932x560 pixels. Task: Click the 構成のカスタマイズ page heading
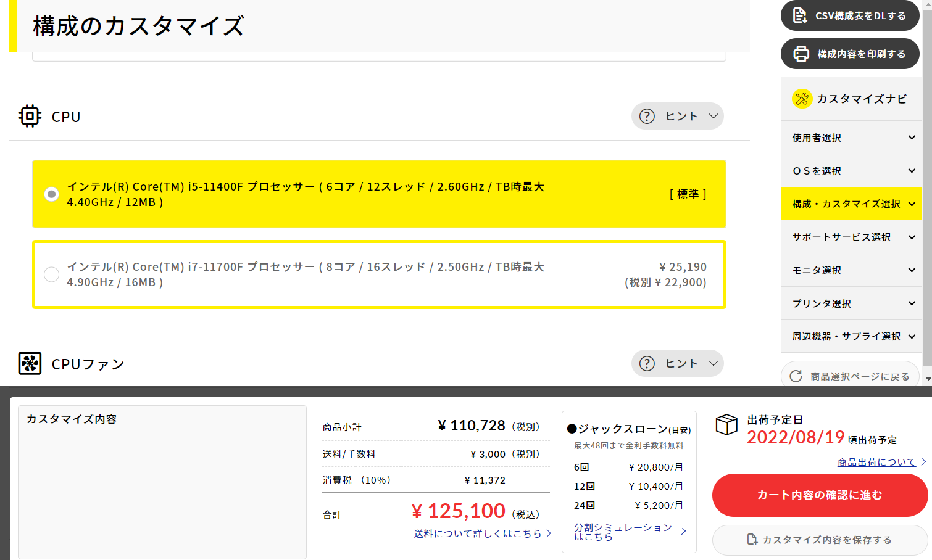[x=138, y=26]
